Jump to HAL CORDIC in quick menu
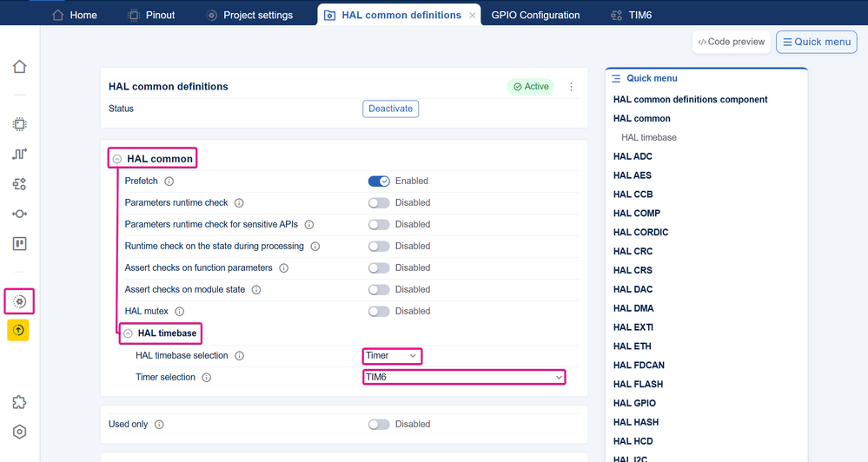This screenshot has width=868, height=462. (640, 233)
